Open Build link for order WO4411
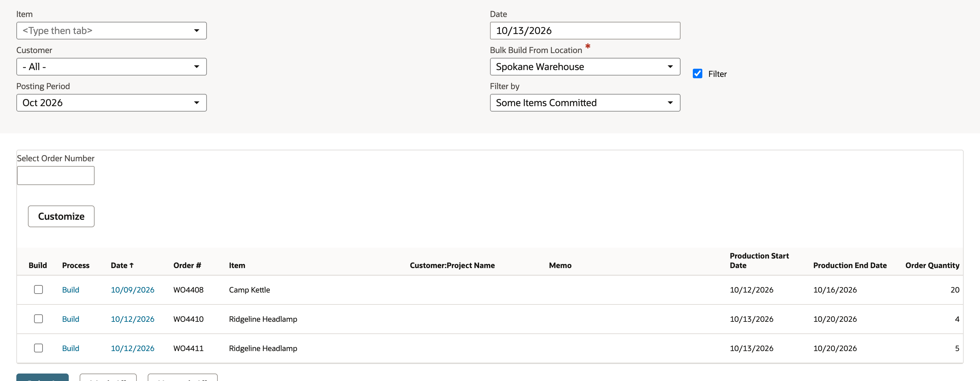This screenshot has width=980, height=381. (x=70, y=348)
